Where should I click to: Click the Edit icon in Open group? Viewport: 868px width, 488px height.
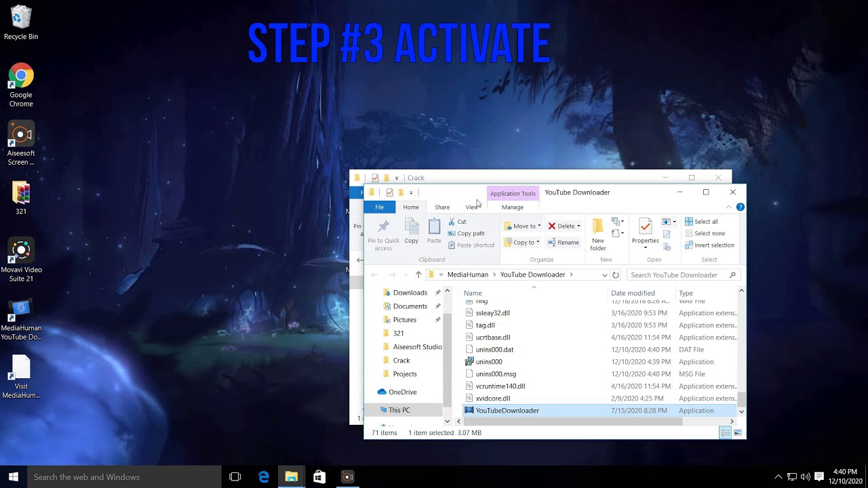pyautogui.click(x=667, y=234)
